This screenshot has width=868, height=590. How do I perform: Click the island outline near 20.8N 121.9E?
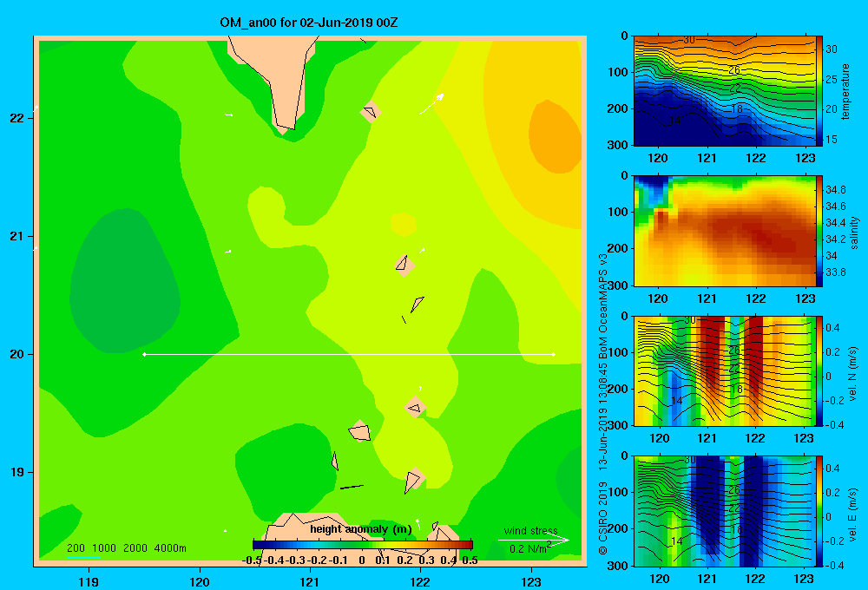(404, 265)
